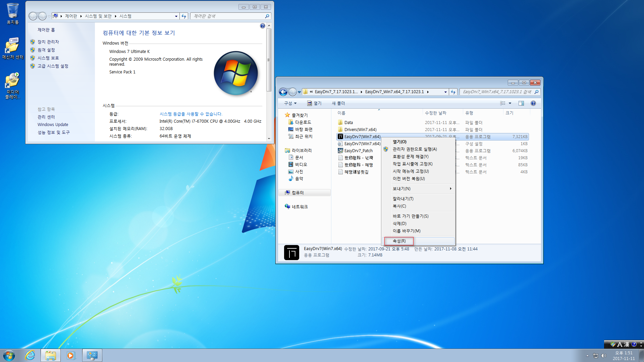Open the Messenger Center desktop shortcut
Image resolution: width=644 pixels, height=362 pixels.
click(x=13, y=48)
